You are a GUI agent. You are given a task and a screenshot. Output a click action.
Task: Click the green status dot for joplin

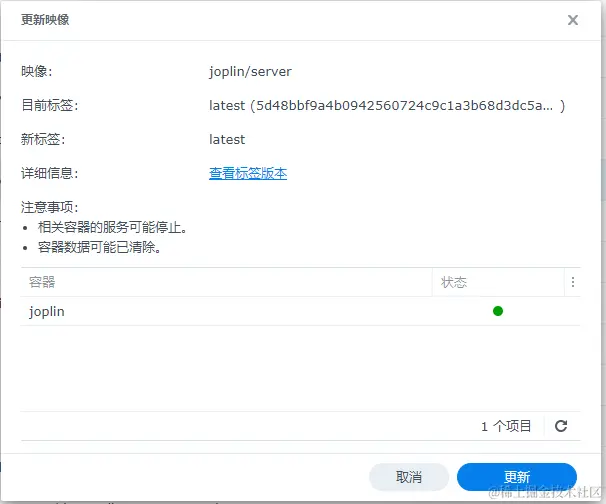click(x=498, y=311)
